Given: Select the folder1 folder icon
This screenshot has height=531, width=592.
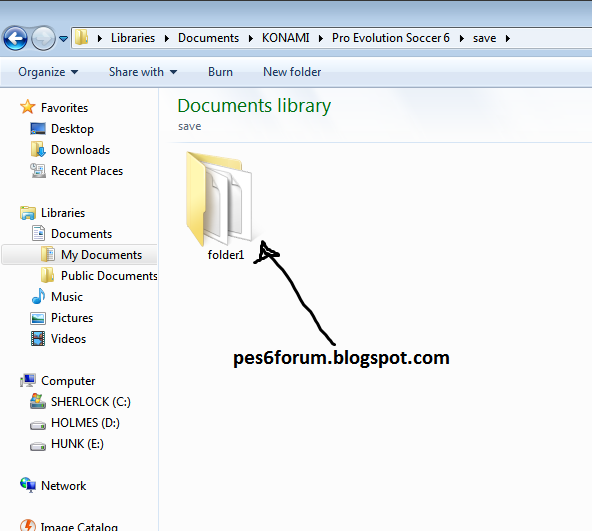Looking at the screenshot, I should [x=219, y=198].
